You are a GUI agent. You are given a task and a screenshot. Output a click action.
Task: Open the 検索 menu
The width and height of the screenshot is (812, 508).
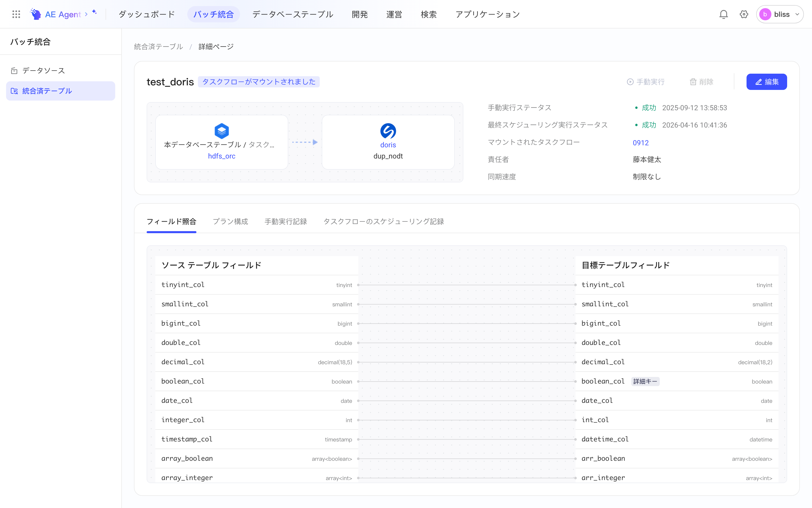429,14
